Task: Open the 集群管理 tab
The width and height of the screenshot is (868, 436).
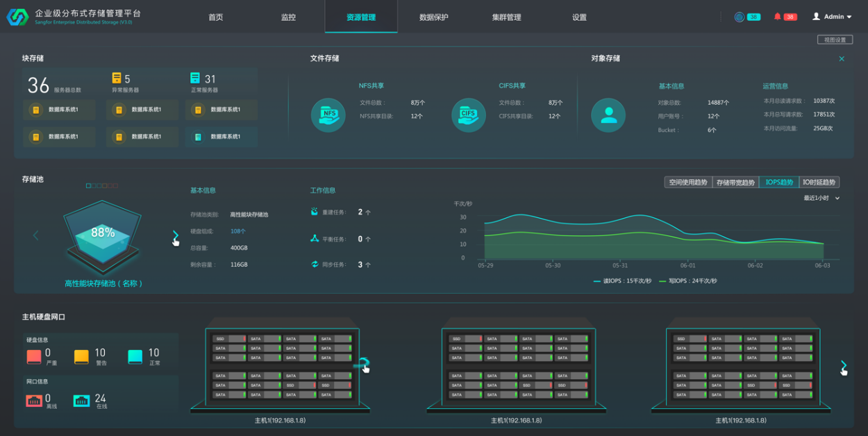Action: pos(506,17)
